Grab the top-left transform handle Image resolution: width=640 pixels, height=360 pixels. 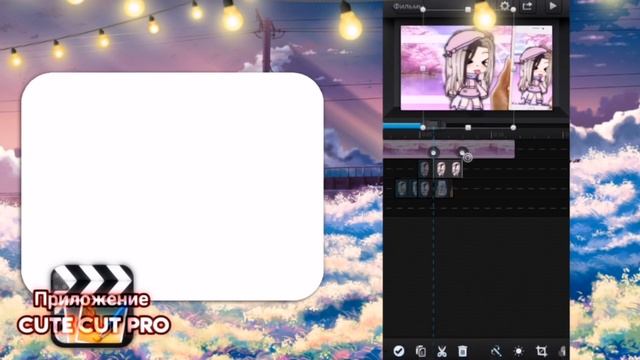(423, 9)
